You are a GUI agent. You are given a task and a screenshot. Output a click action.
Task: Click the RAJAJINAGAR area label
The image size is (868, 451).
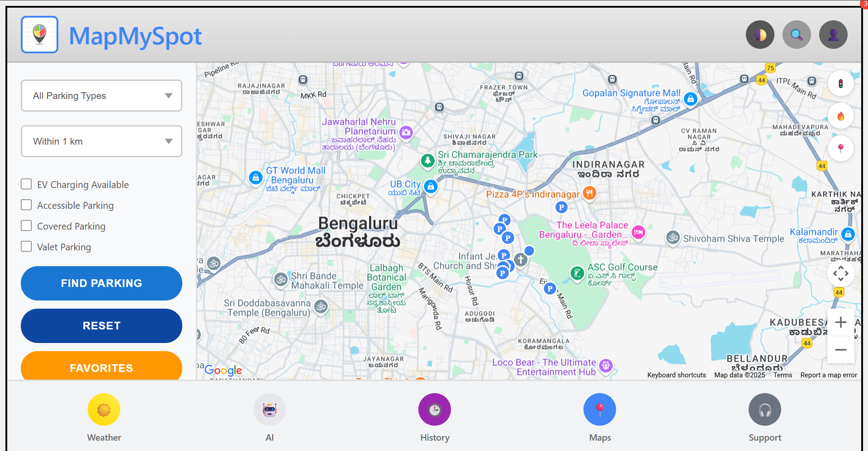point(261,89)
